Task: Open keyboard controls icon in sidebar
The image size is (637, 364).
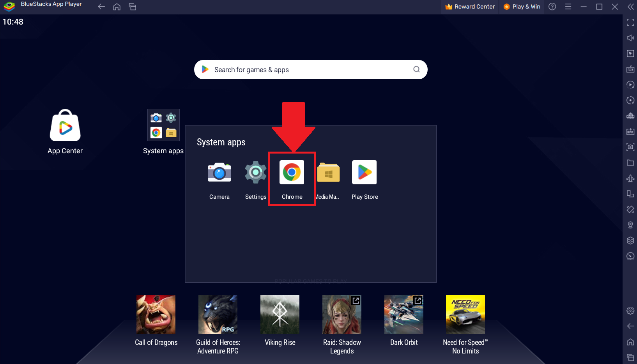Action: (x=630, y=69)
